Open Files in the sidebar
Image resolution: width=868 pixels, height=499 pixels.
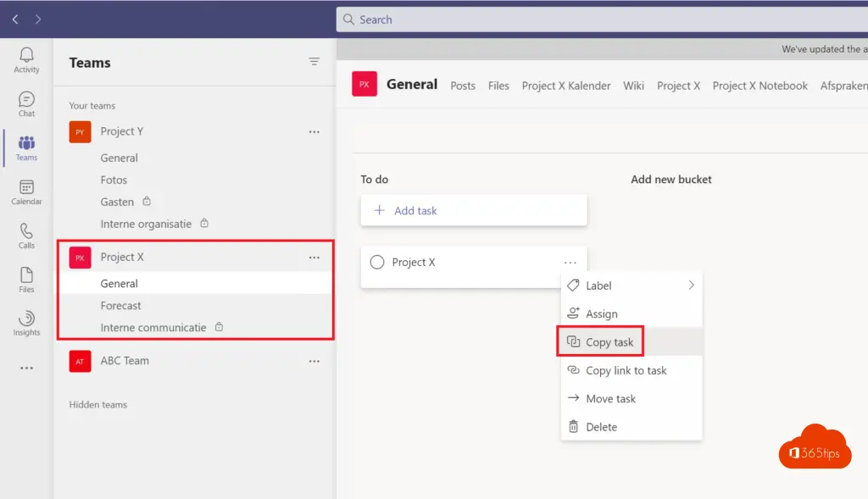pyautogui.click(x=26, y=280)
